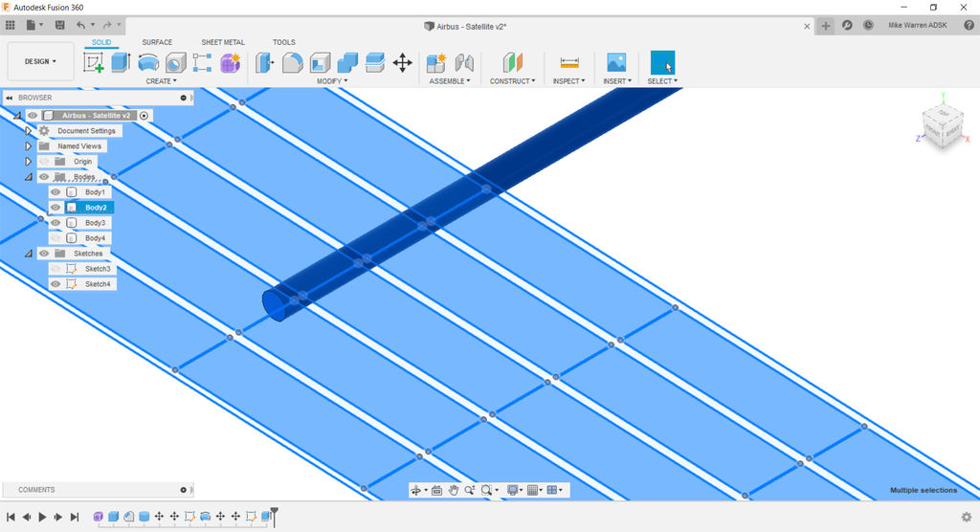Open the Help question mark icon
The width and height of the screenshot is (980, 532).
pos(969,25)
